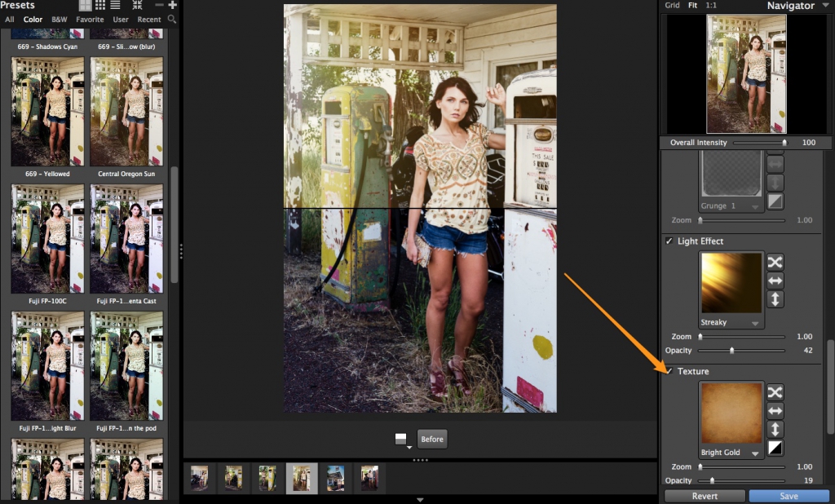Click the Bright Gold texture preview swatch
Screen dimensions: 835x504
click(731, 413)
